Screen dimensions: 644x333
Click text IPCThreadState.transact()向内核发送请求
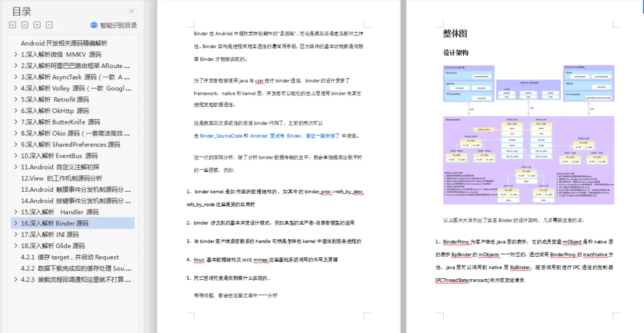click(480, 280)
